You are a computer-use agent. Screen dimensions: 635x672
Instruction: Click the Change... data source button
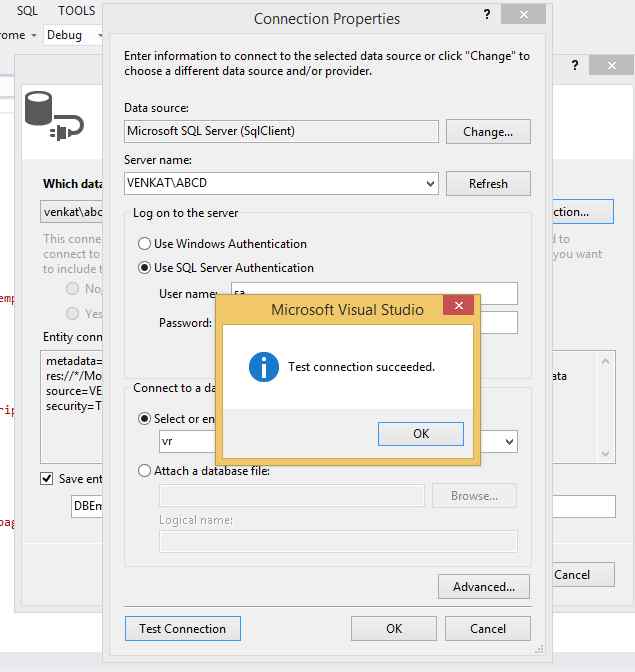point(488,131)
